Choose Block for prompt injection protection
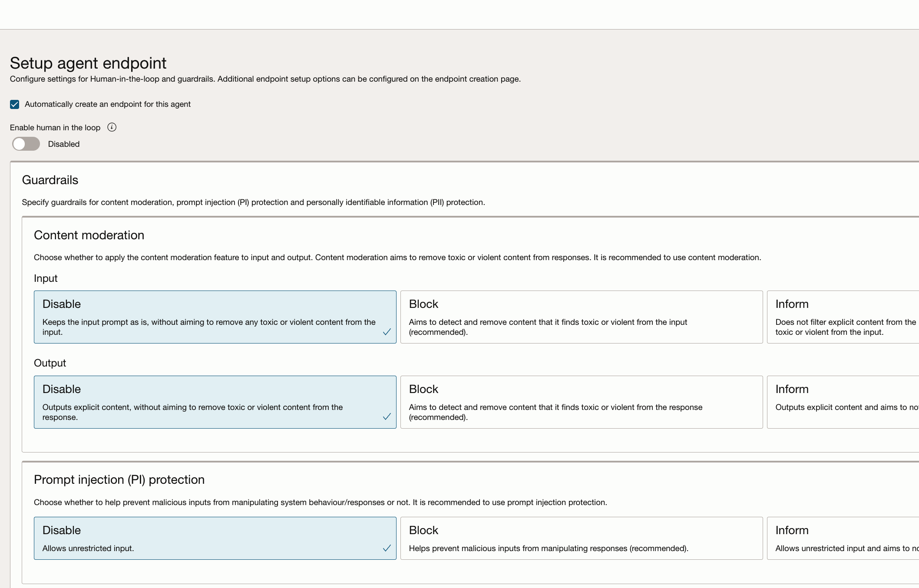The height and width of the screenshot is (588, 919). [581, 538]
